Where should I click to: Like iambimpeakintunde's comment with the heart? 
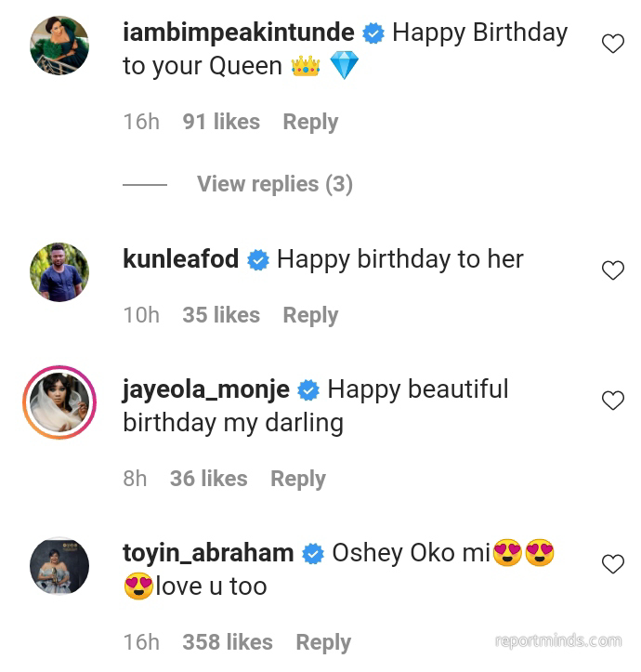pyautogui.click(x=613, y=44)
